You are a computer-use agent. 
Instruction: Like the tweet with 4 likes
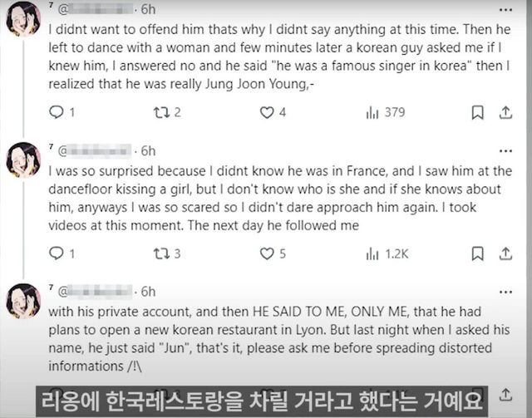267,112
